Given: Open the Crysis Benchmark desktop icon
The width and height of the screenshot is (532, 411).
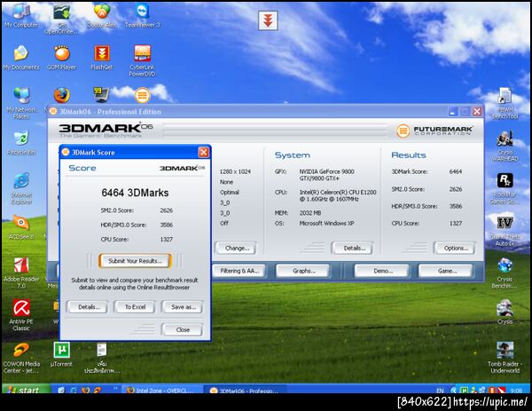Looking at the screenshot, I should [505, 273].
